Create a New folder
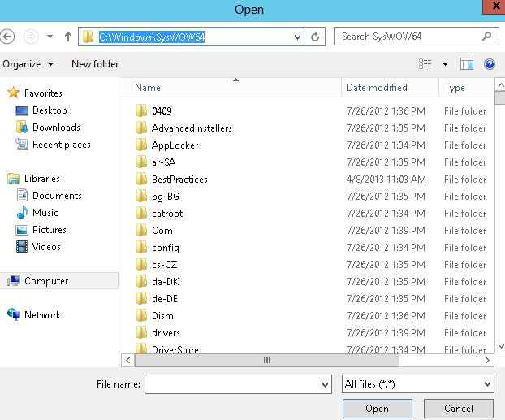This screenshot has width=505, height=420. [95, 64]
